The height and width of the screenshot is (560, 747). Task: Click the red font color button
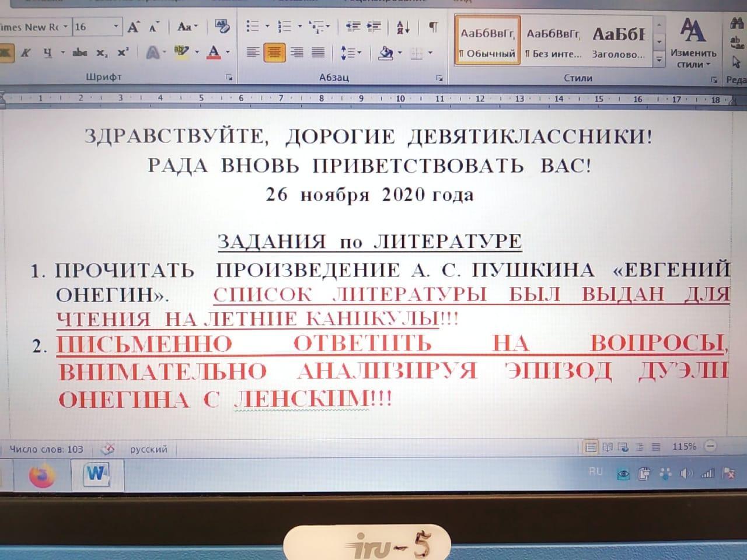(x=214, y=52)
